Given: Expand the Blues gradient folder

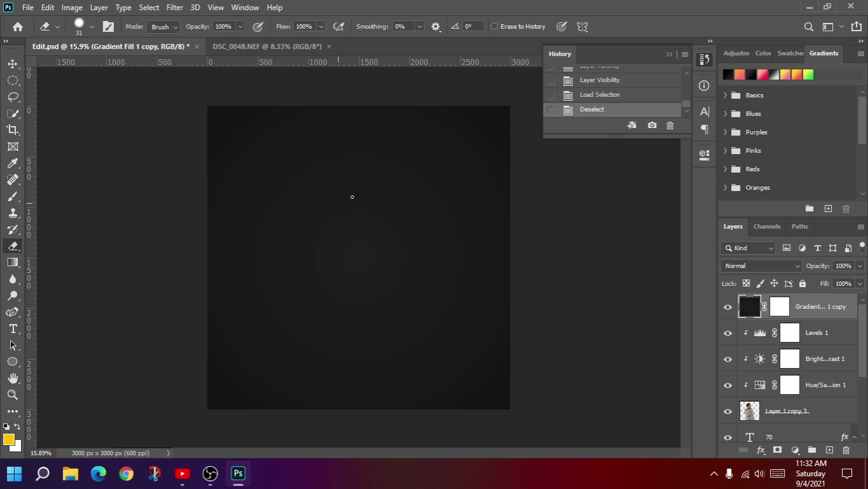Looking at the screenshot, I should pos(725,114).
